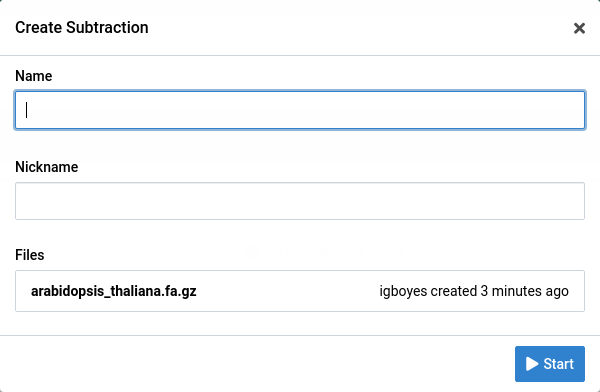Screen dimensions: 600x392
Task: Focus the Name text field
Action: 300,110
